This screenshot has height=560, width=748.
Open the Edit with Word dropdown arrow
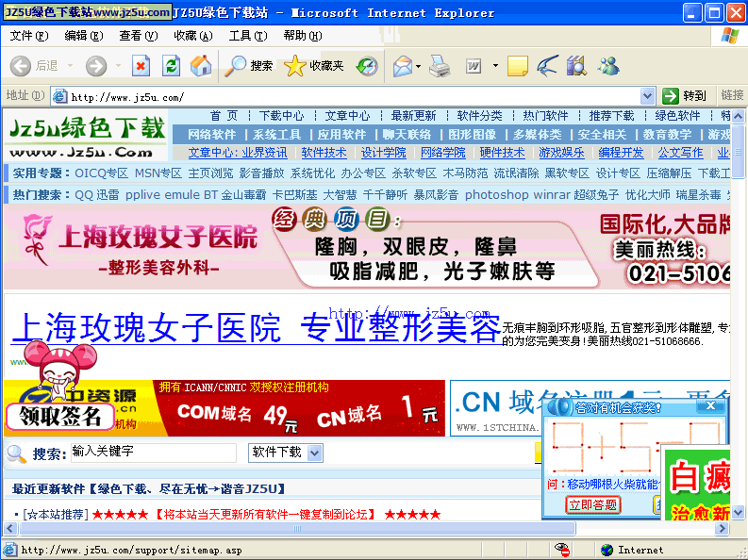(495, 66)
